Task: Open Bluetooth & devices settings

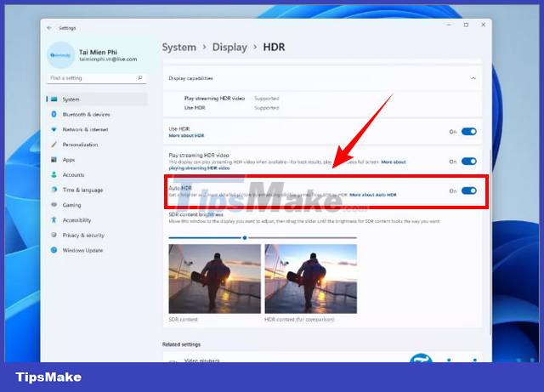Action: click(97, 114)
